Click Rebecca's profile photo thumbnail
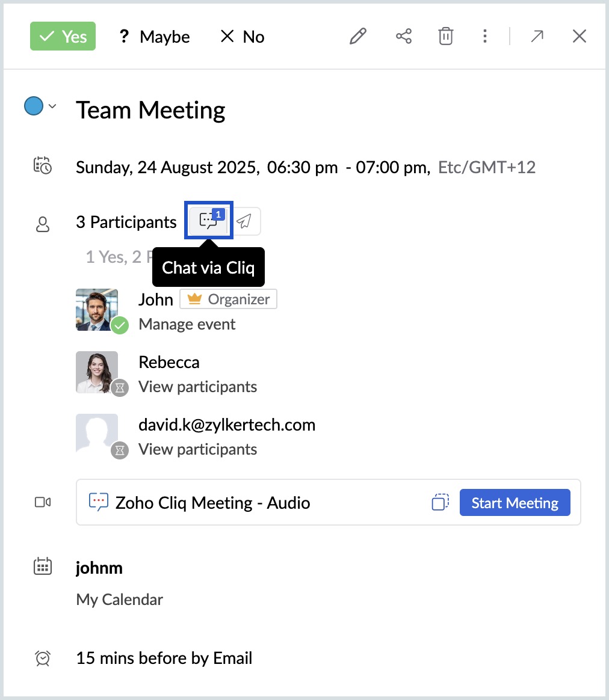This screenshot has width=609, height=700. point(97,372)
